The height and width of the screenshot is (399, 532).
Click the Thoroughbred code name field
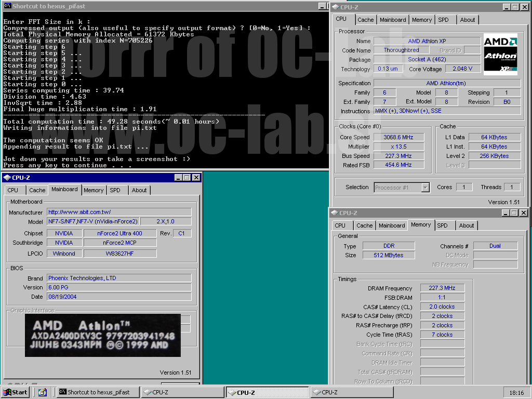(x=401, y=50)
